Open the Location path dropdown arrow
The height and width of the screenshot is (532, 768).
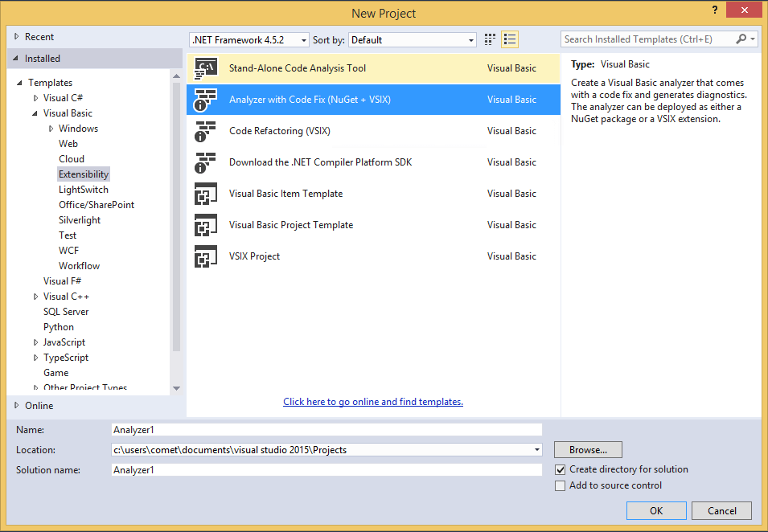(537, 450)
